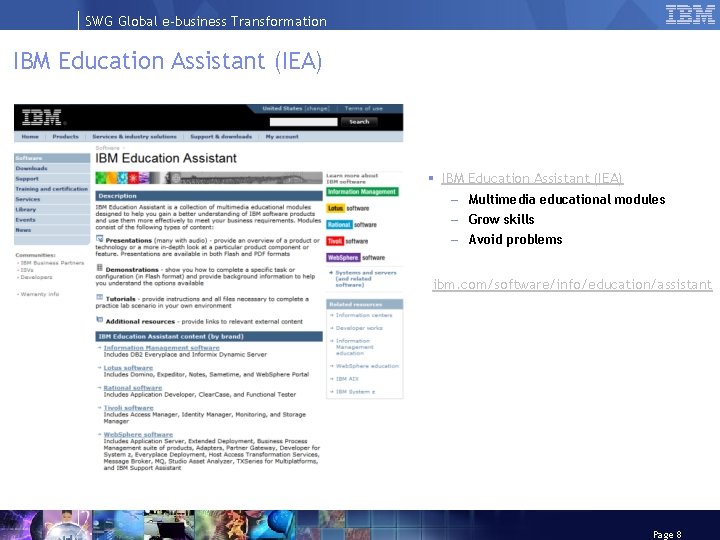Image resolution: width=720 pixels, height=540 pixels.
Task: Click the Related resources panel header
Action: [x=365, y=304]
